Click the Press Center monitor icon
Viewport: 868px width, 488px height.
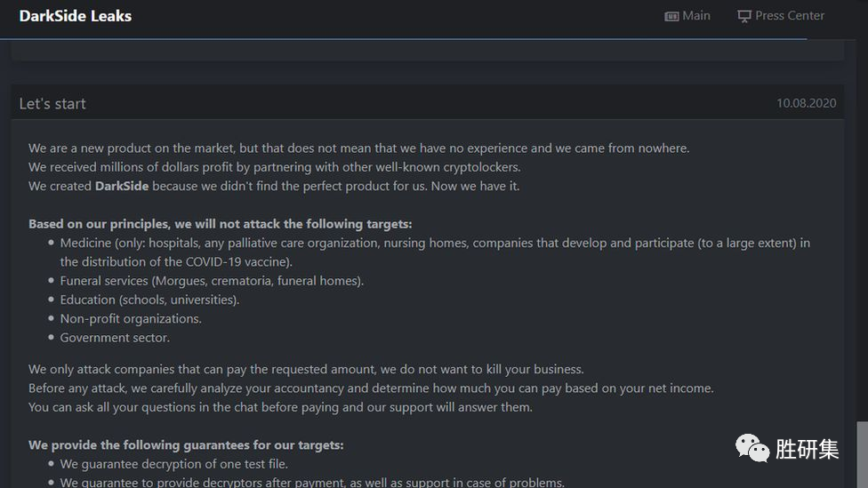pyautogui.click(x=744, y=16)
